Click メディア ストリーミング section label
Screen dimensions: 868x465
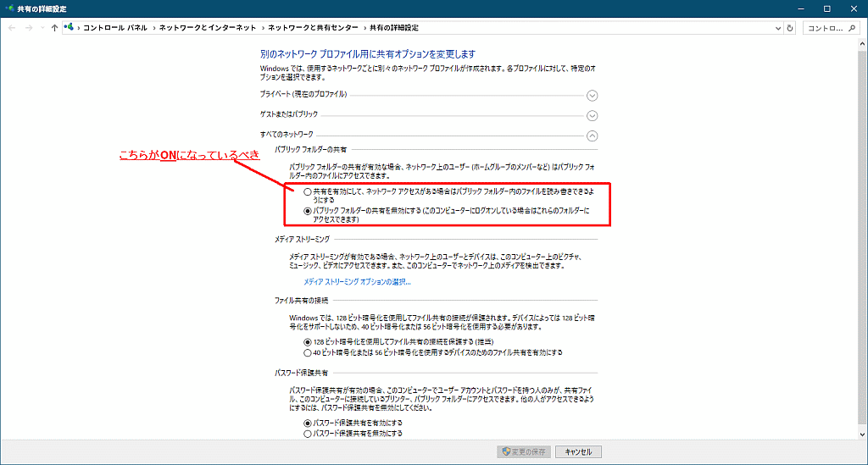(x=302, y=240)
